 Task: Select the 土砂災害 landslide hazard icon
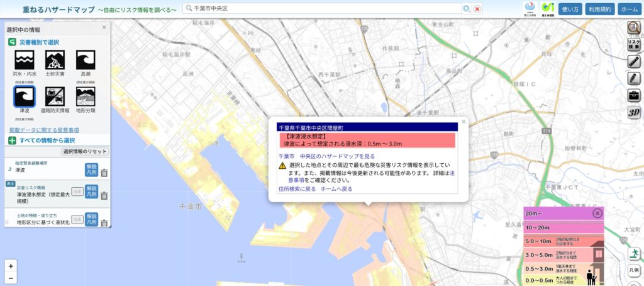click(x=55, y=60)
